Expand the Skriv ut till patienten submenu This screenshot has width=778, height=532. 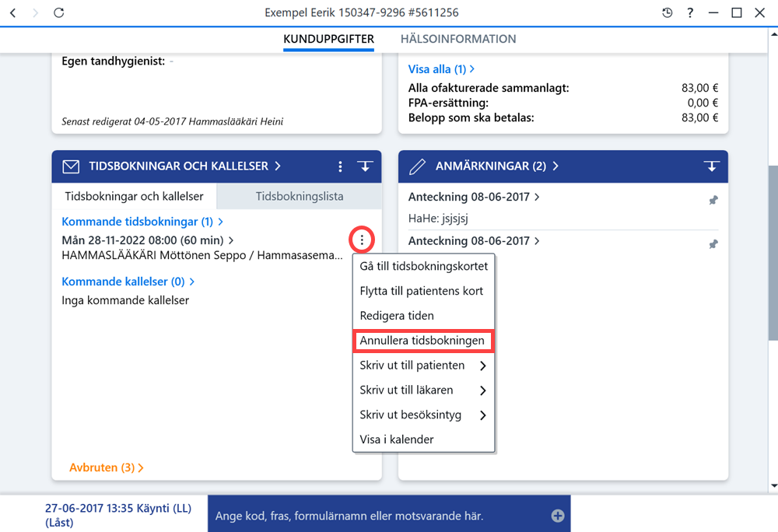pyautogui.click(x=424, y=366)
